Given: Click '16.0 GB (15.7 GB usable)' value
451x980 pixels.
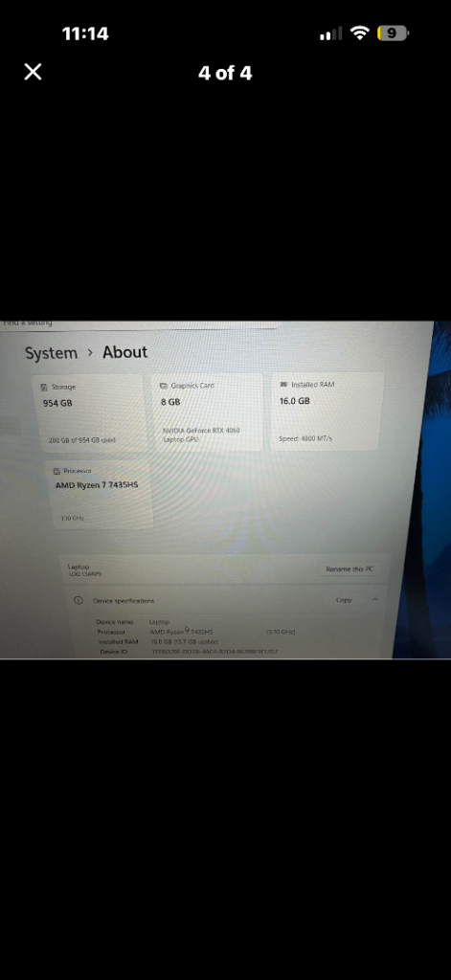Looking at the screenshot, I should pyautogui.click(x=184, y=642).
